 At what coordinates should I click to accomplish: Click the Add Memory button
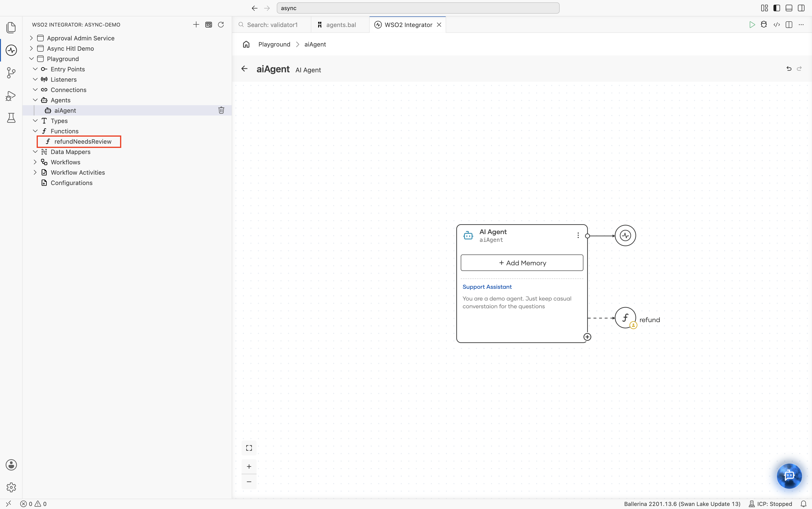522,262
